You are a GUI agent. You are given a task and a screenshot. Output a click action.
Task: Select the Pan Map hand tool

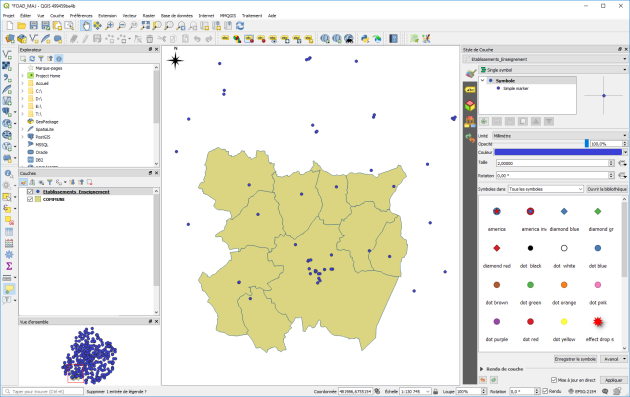coord(86,26)
